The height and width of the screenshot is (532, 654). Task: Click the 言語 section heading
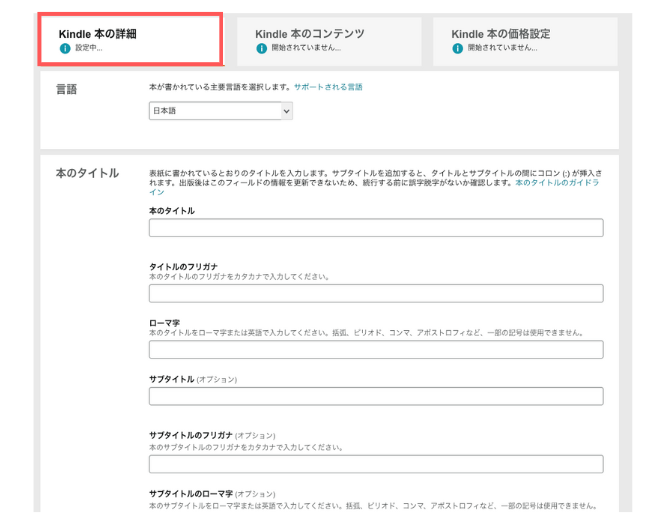tap(66, 89)
